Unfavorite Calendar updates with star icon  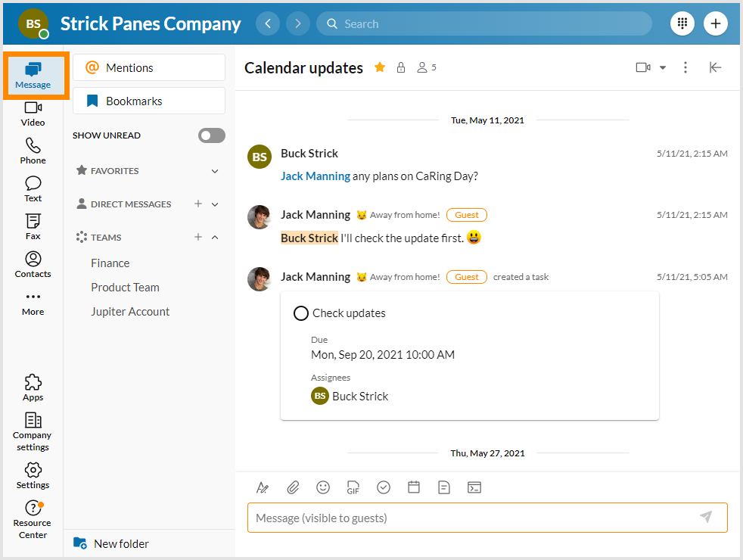point(380,67)
